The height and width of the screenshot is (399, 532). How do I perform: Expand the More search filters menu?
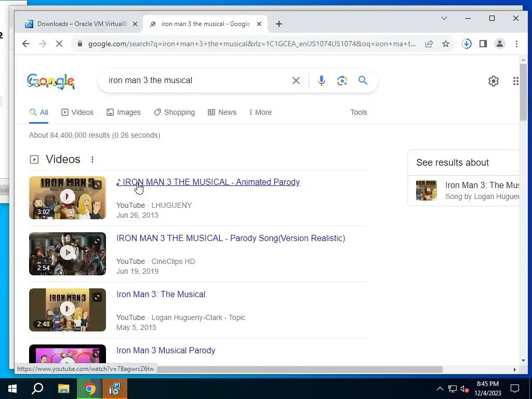click(260, 112)
